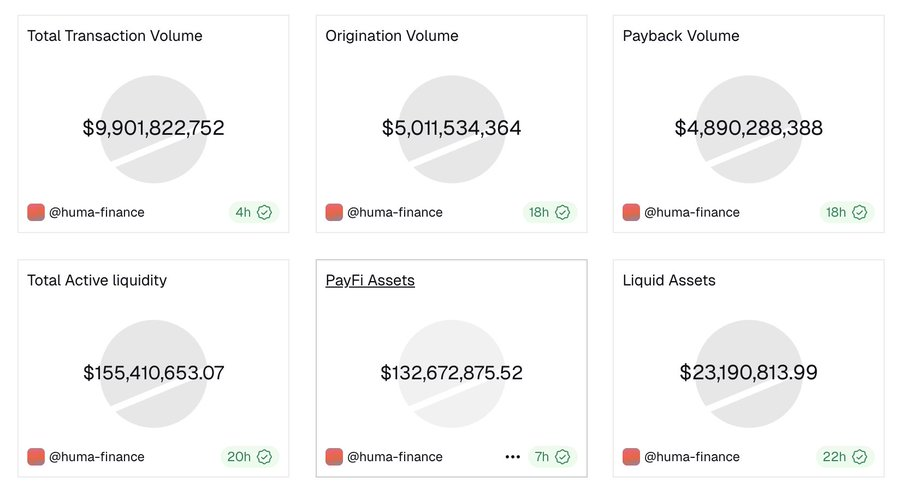This screenshot has height=489, width=900.
Task: Select the $5,011,534,364 origination value
Action: coord(451,128)
